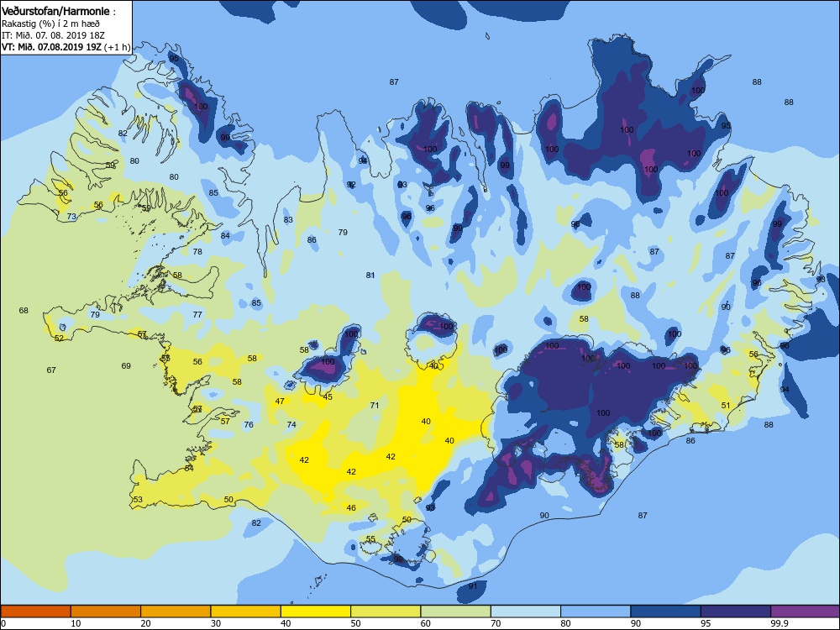Viewport: 840px width, 630px height.
Task: Click the purple legend swatch above 99.9
Action: pos(806,612)
